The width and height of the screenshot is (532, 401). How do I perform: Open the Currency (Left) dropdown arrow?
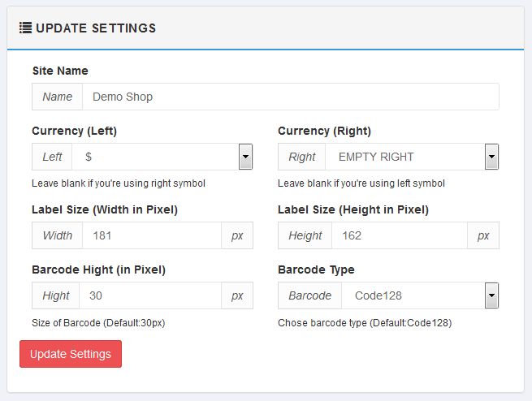coord(245,157)
